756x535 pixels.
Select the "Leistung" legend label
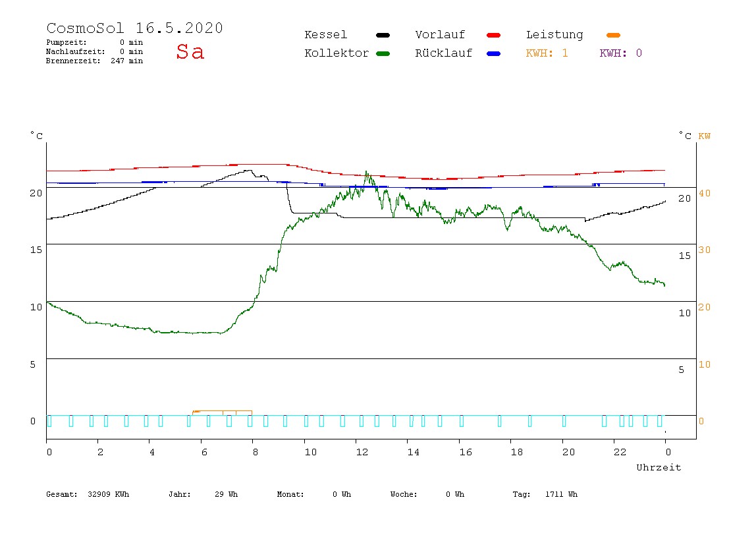pos(554,35)
